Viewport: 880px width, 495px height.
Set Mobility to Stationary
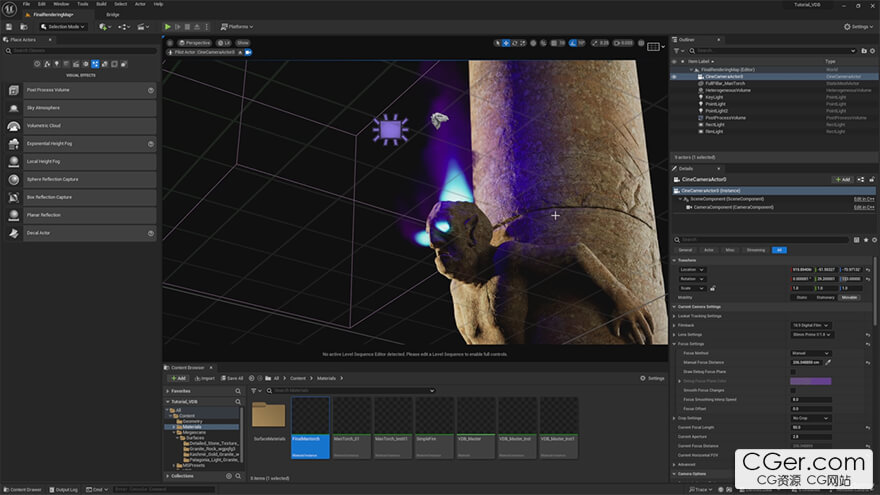pos(825,297)
